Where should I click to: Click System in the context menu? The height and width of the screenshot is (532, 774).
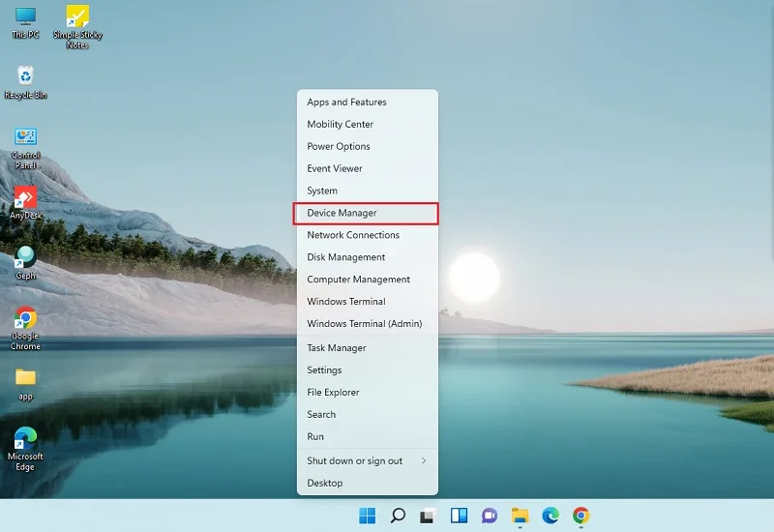pyautogui.click(x=368, y=191)
